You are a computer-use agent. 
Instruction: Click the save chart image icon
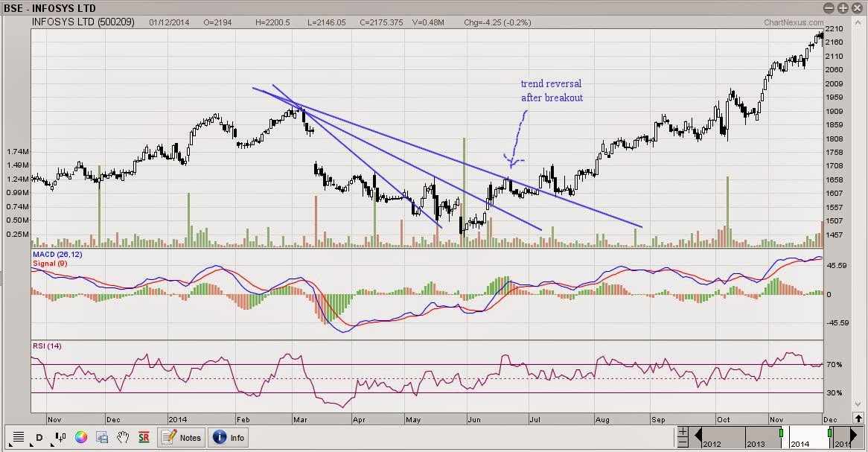click(102, 438)
